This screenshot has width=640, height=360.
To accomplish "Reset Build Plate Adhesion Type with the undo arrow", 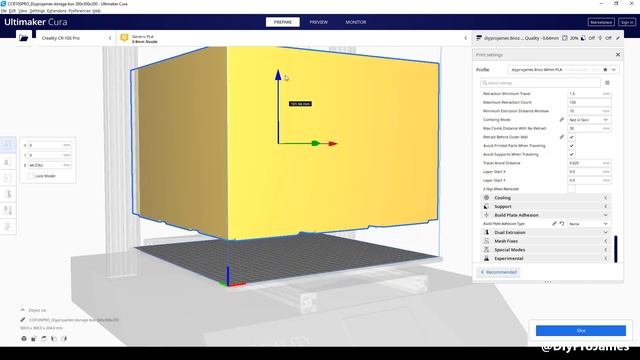I will pos(562,224).
